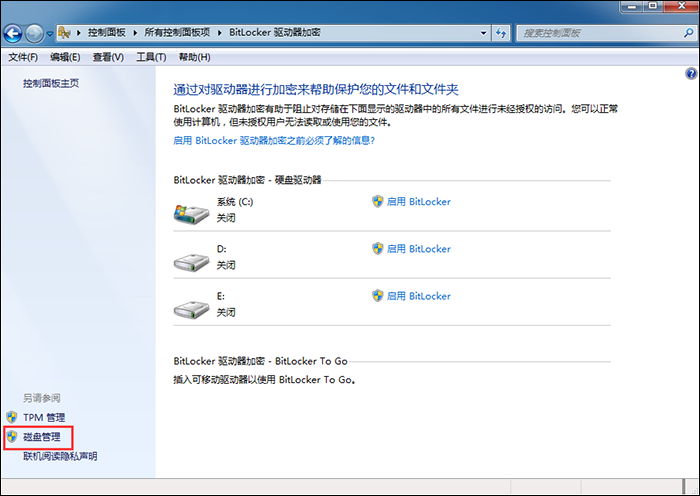Click the heading 通过对驱动器进行加密来帮助保护您的文件和文件夹
700x496 pixels.
(316, 90)
